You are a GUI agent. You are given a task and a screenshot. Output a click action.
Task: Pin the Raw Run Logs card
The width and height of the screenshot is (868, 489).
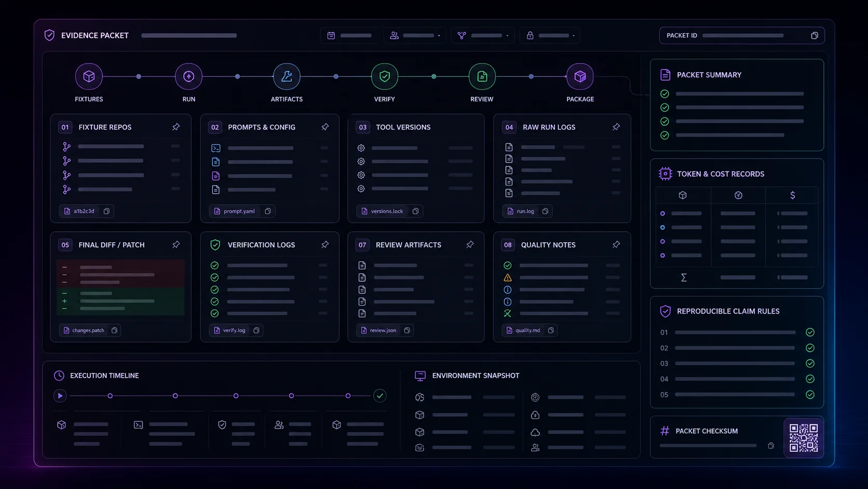(616, 127)
